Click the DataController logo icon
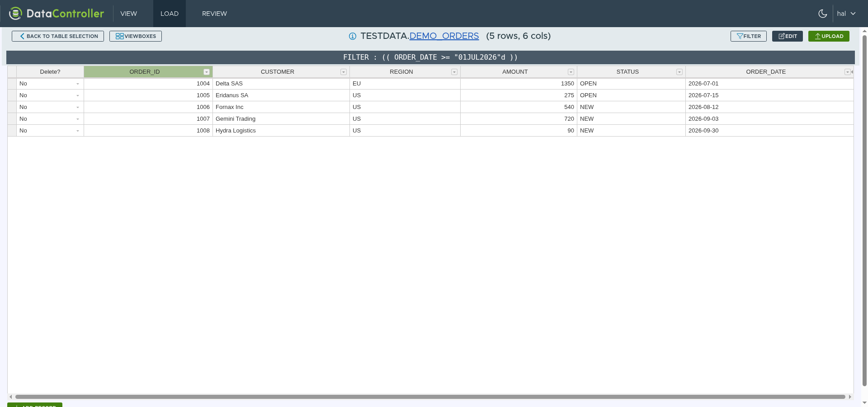Screen dimensions: 868x407 click(15, 14)
